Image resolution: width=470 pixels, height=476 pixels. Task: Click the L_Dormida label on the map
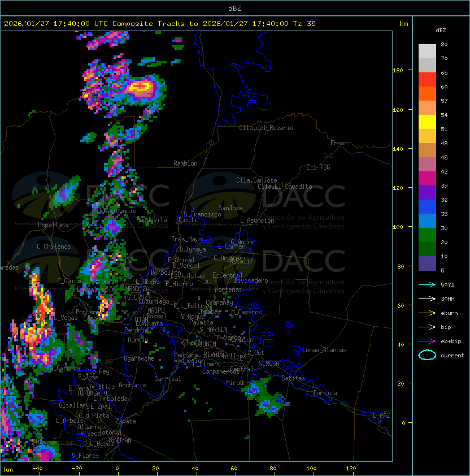[321, 393]
